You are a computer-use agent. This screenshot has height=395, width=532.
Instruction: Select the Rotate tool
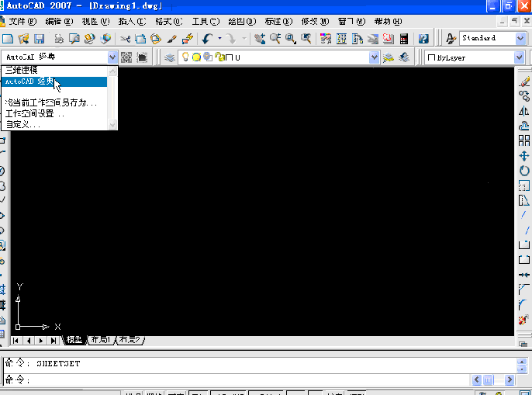click(x=524, y=171)
